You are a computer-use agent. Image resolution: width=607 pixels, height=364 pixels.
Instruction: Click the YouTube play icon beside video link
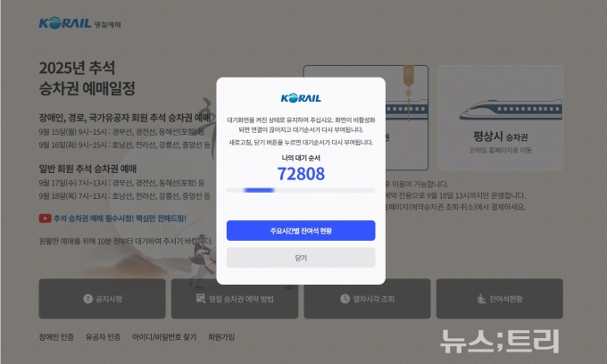[x=45, y=219]
